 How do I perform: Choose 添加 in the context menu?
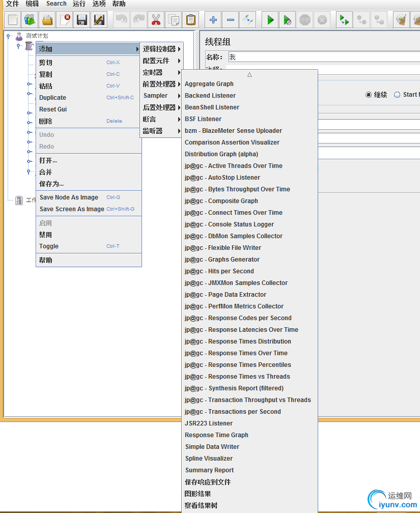click(89, 49)
